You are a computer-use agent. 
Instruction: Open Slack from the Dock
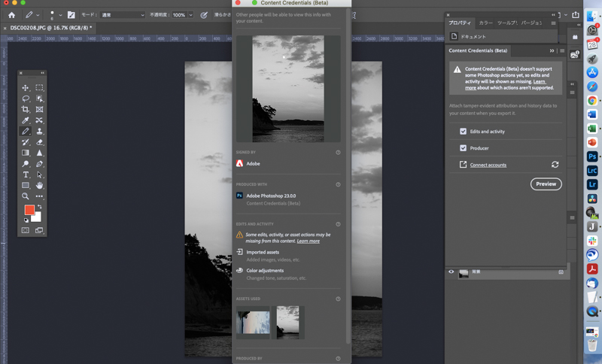(x=592, y=241)
